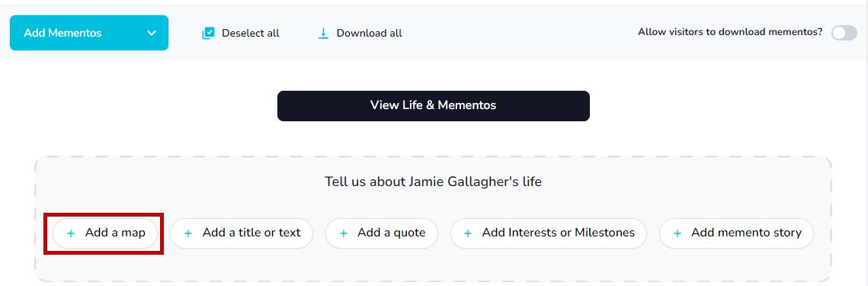Expand the Add Mementos dropdown chevron

152,34
